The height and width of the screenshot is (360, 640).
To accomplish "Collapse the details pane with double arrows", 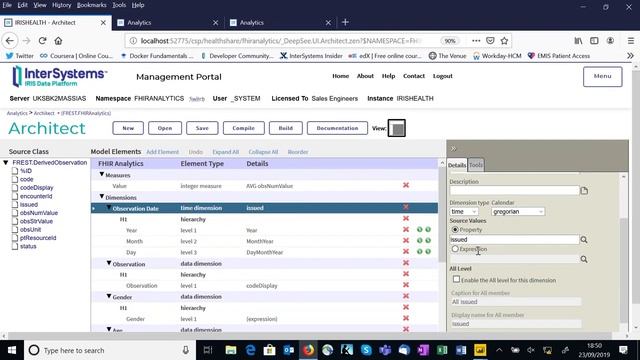I will 453,149.
